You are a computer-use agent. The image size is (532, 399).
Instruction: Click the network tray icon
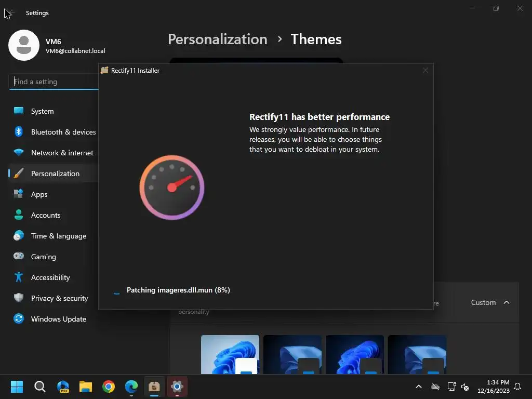tap(451, 387)
